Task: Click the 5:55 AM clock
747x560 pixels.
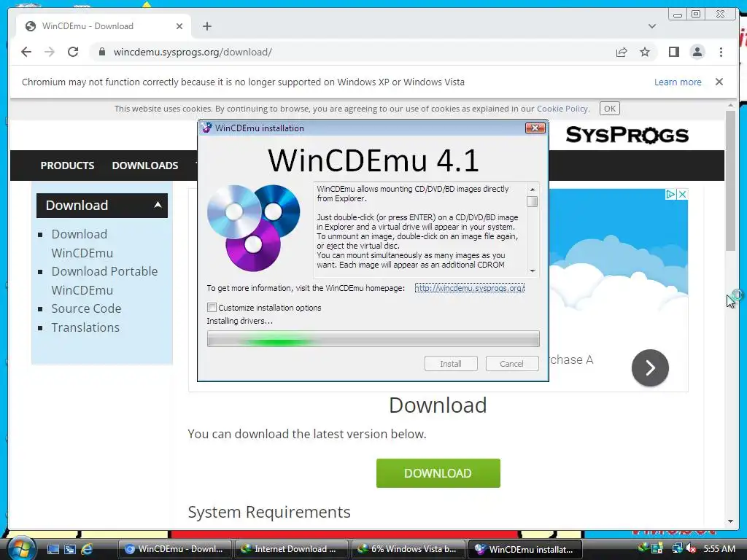Action: [x=719, y=548]
